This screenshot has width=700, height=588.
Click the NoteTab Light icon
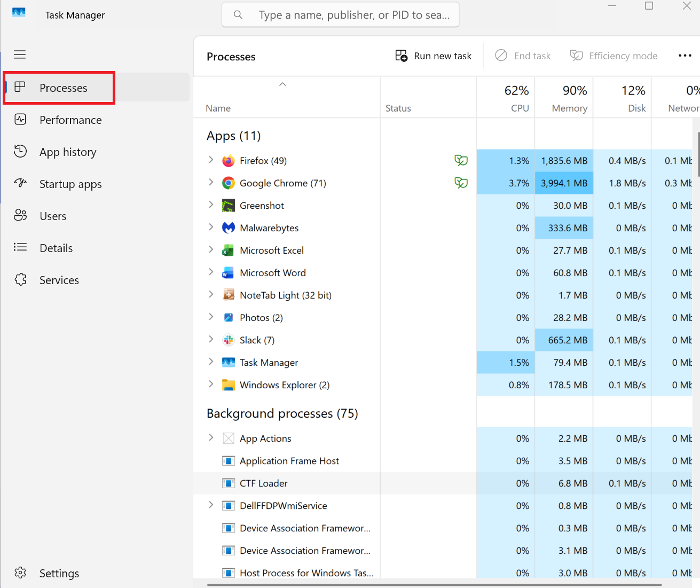[x=229, y=295]
